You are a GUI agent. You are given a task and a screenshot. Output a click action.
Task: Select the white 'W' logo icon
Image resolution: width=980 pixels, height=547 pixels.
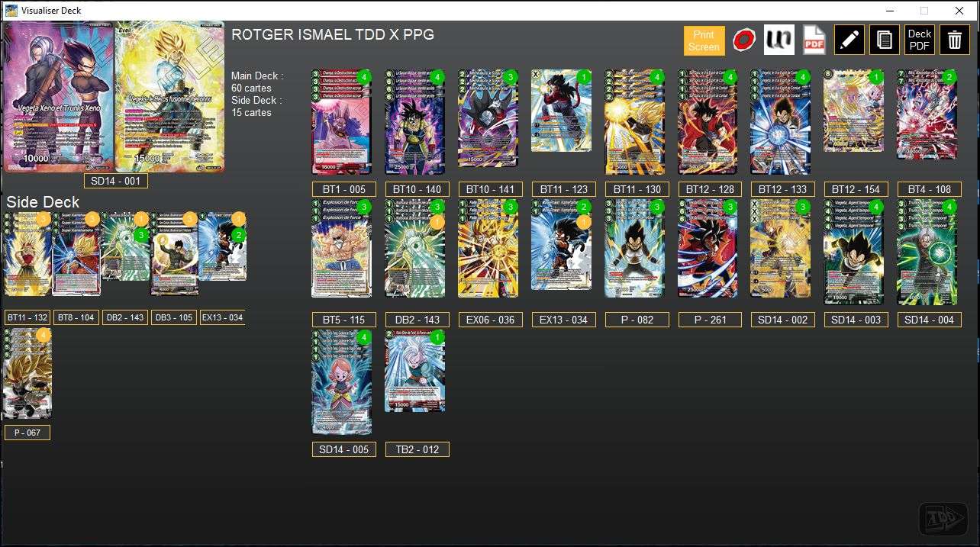click(779, 40)
